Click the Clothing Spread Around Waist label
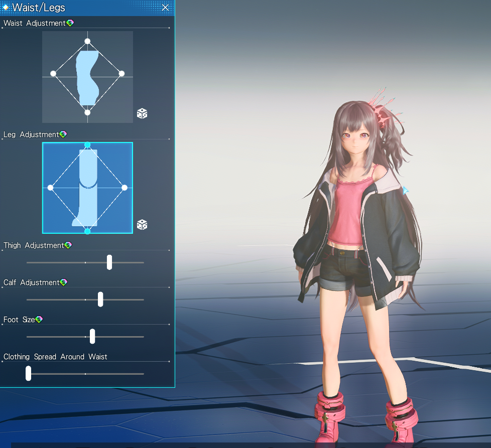The width and height of the screenshot is (491, 448). click(x=55, y=357)
